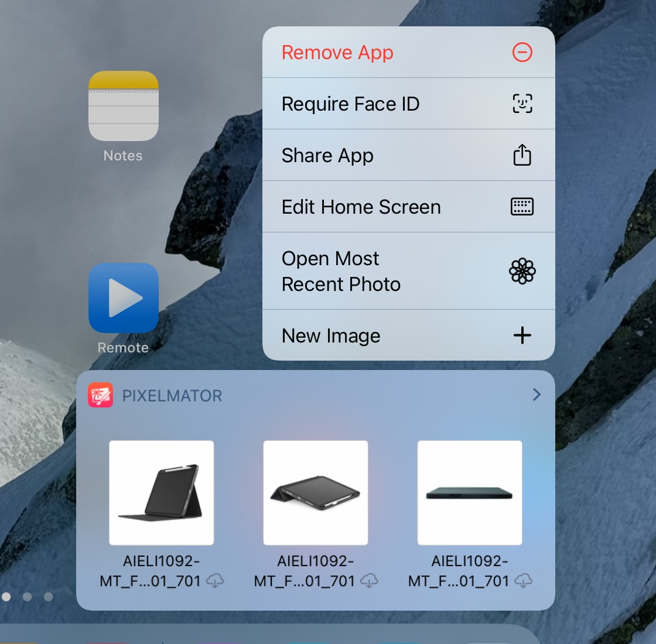Open the Notes app icon
This screenshot has width=656, height=644.
pos(124,106)
